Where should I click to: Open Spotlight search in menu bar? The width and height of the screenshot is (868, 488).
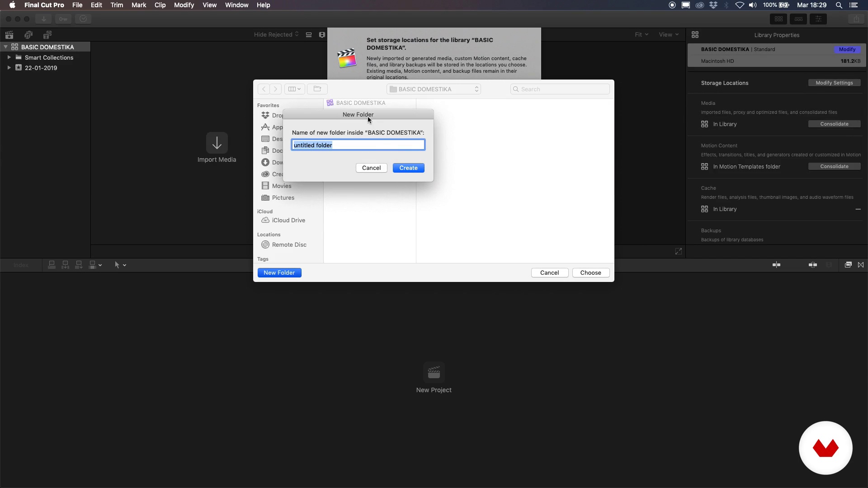pos(839,5)
